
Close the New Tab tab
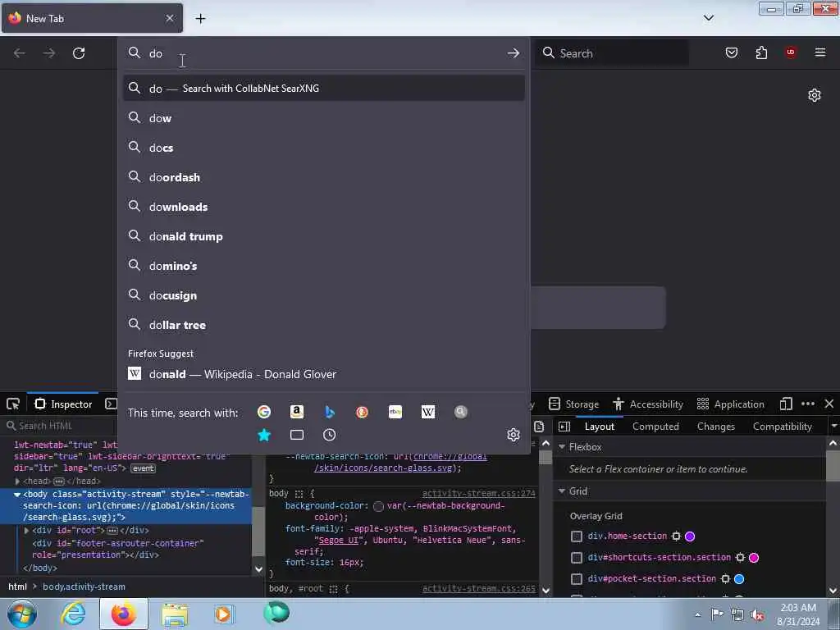pyautogui.click(x=170, y=18)
